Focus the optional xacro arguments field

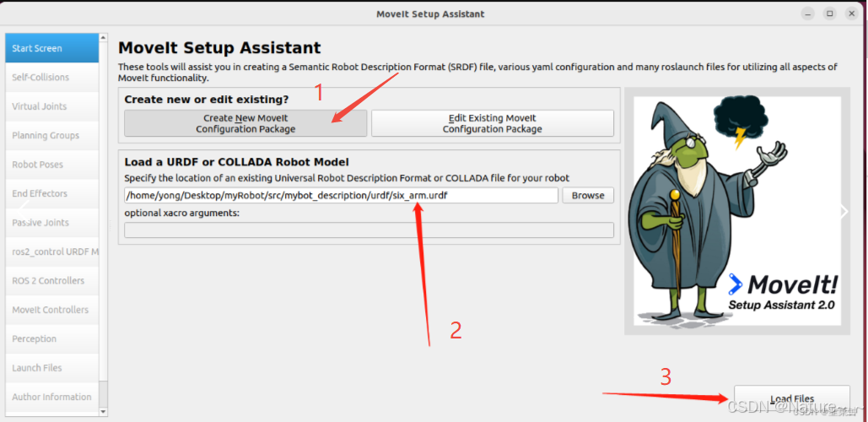pyautogui.click(x=369, y=230)
